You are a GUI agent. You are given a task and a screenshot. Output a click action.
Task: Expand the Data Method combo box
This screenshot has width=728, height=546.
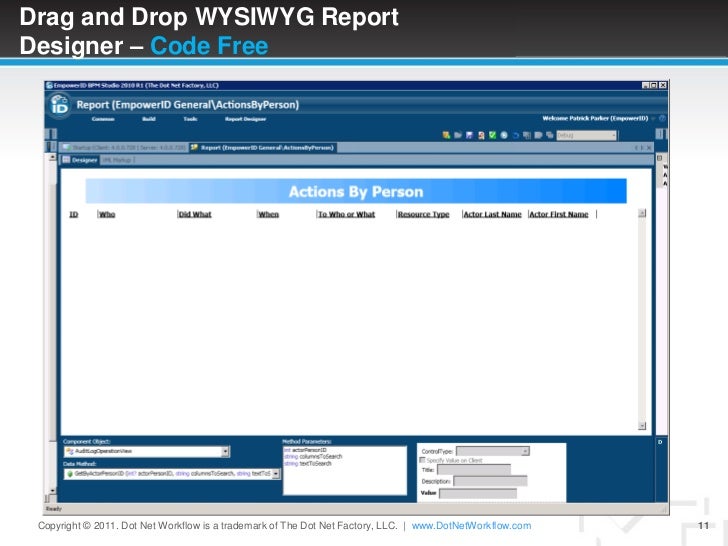click(x=276, y=474)
